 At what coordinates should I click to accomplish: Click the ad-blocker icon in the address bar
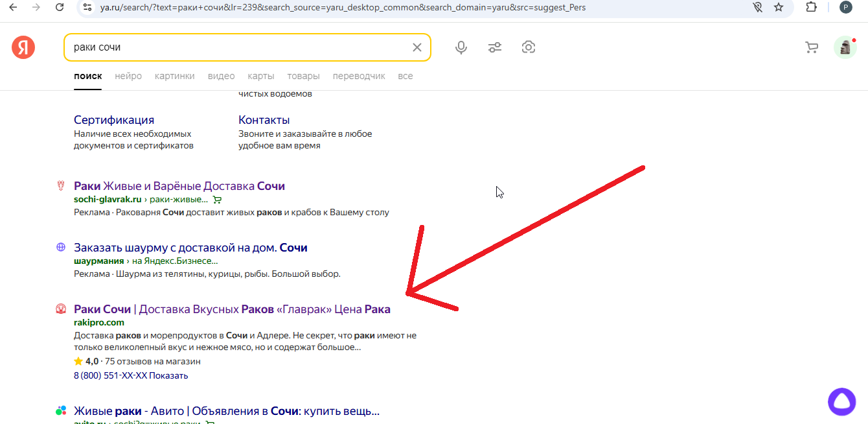[758, 8]
